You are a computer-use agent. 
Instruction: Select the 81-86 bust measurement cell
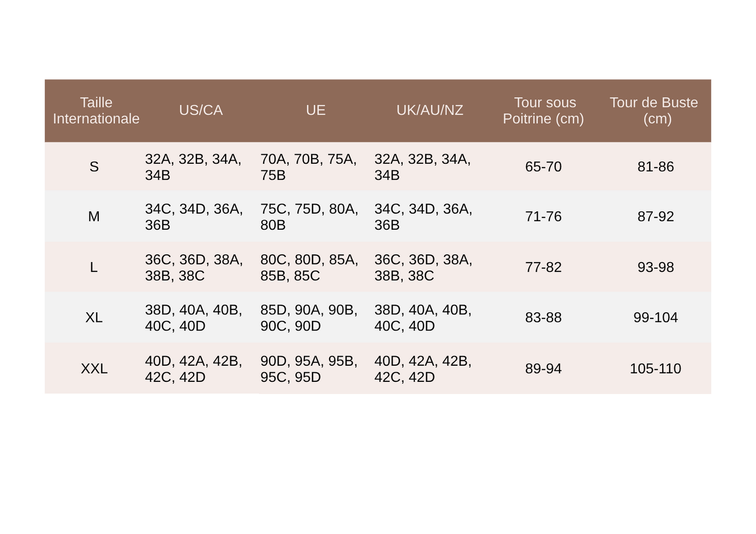655,167
